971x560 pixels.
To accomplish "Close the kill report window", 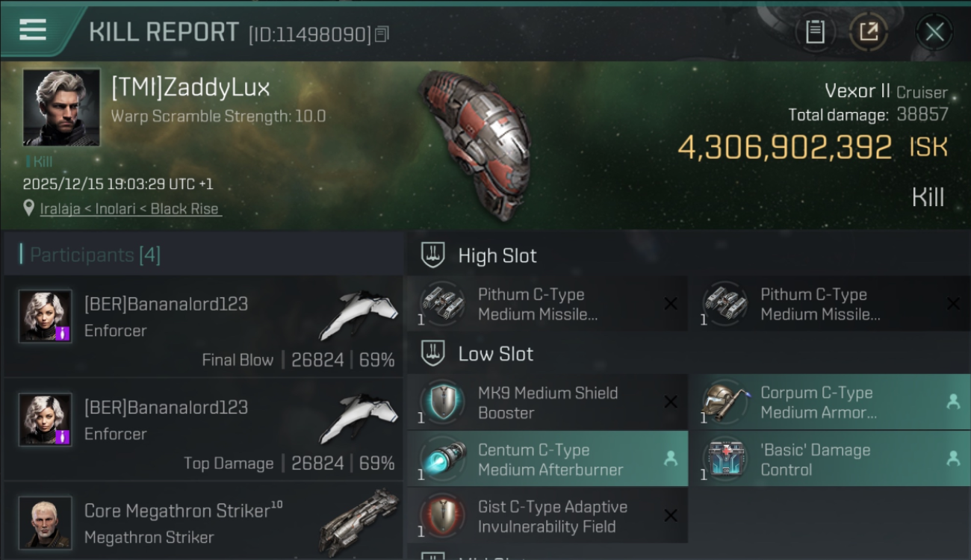I will [934, 32].
